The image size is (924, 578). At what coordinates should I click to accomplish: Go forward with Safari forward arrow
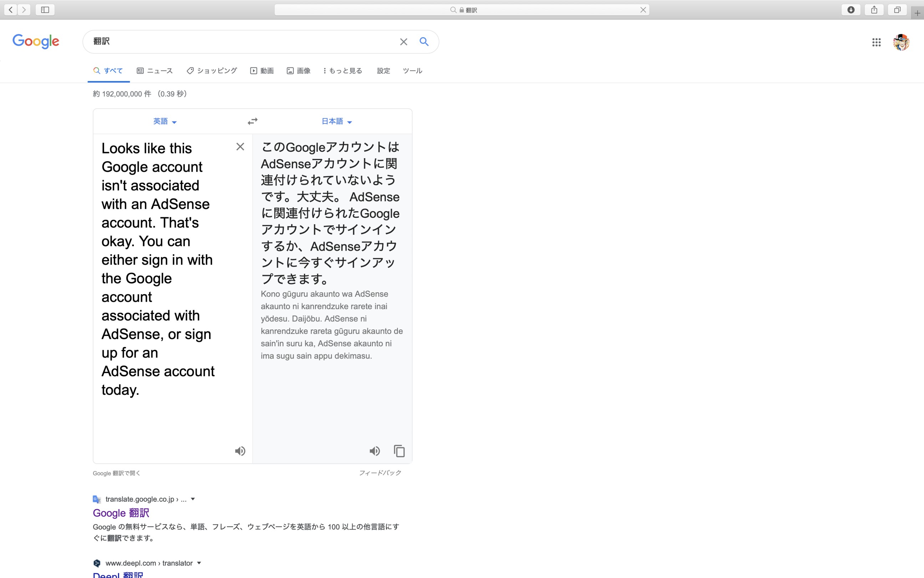coord(24,10)
